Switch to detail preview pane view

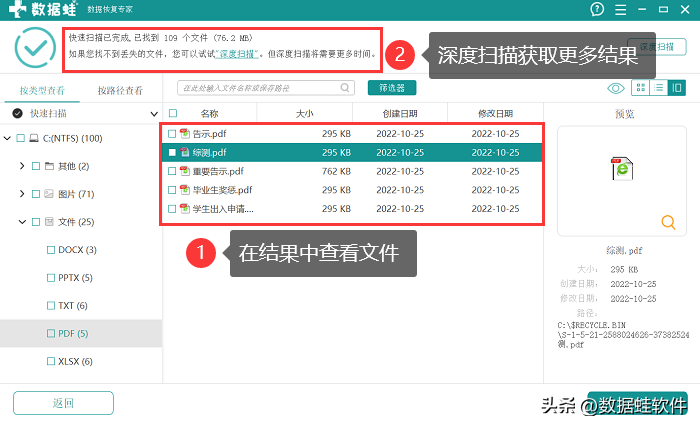(x=677, y=88)
